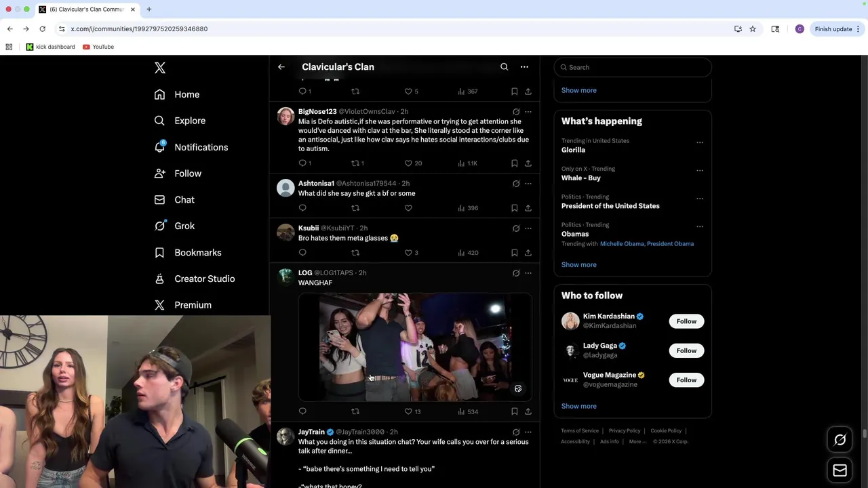The height and width of the screenshot is (488, 868).
Task: Follow Vogue Magazine
Action: pyautogui.click(x=686, y=380)
